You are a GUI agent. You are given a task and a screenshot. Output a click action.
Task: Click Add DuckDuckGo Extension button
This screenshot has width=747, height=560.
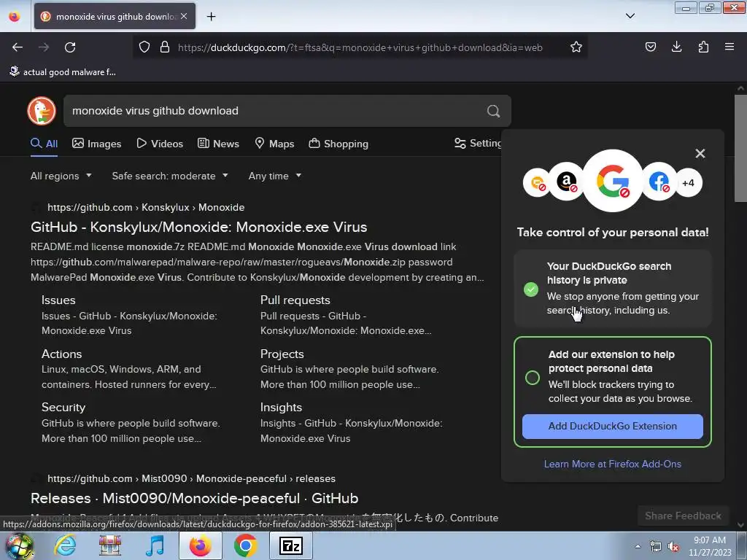click(613, 426)
